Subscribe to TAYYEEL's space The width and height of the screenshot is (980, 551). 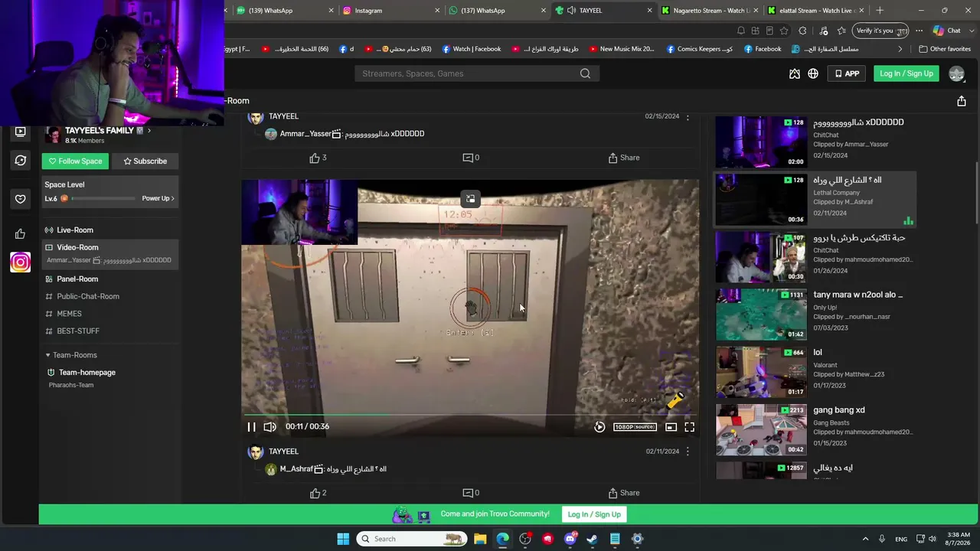(145, 161)
